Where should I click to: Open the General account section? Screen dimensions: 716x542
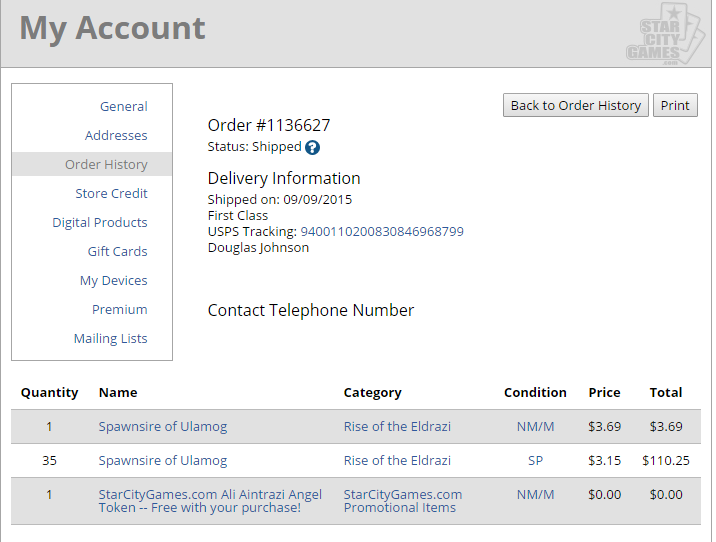click(124, 106)
